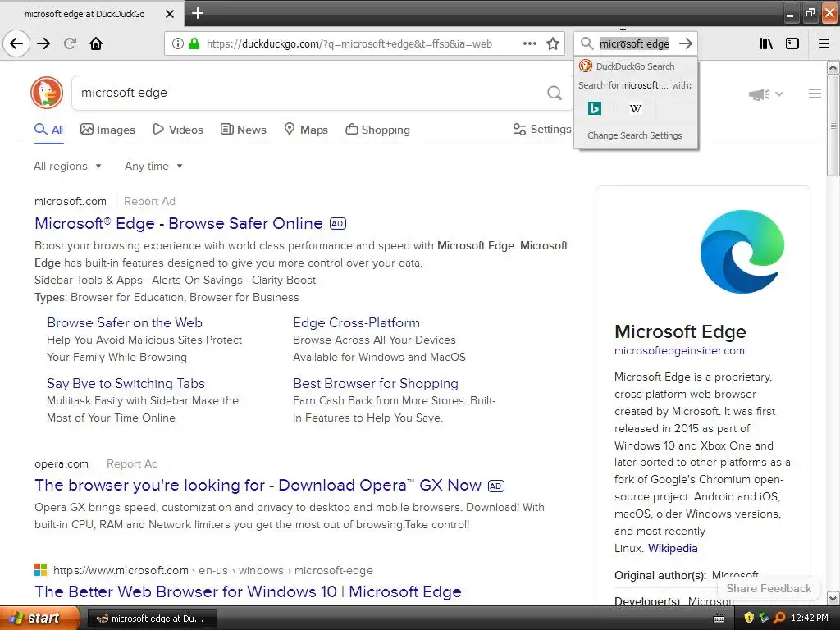
Task: Open DuckDuckGo Settings menu
Action: (542, 129)
